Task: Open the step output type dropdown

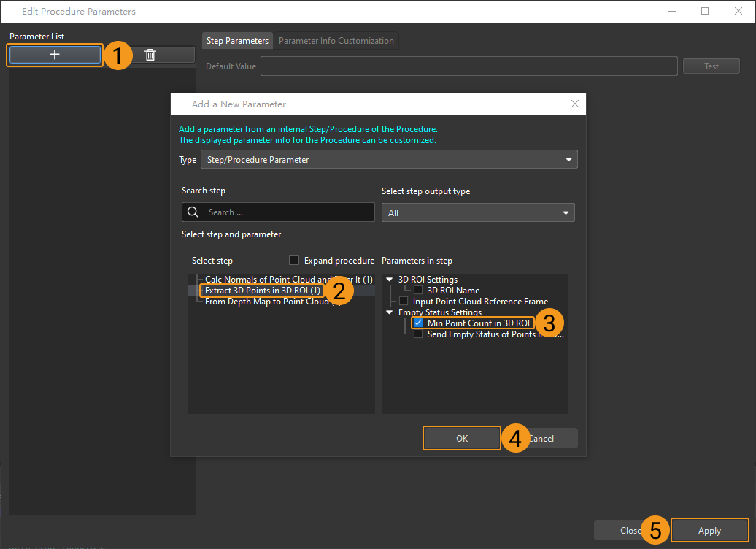Action: [478, 212]
